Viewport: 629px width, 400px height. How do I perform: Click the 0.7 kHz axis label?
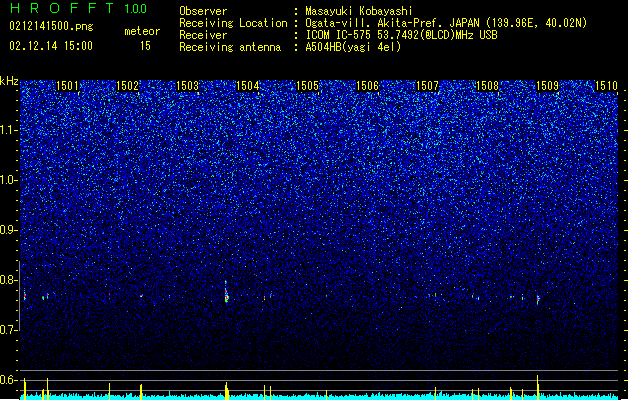(9, 330)
